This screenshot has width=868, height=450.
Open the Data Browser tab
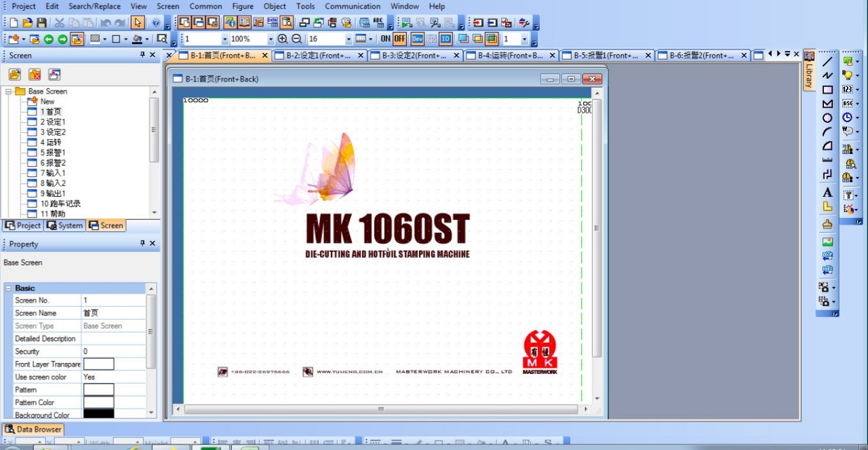pos(33,429)
